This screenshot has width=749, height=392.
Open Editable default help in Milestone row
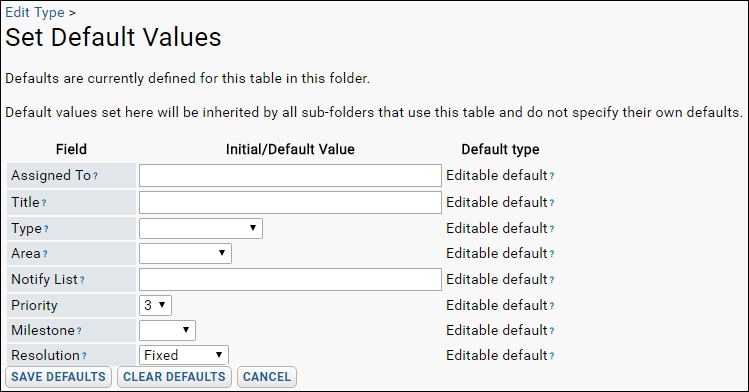coord(552,331)
